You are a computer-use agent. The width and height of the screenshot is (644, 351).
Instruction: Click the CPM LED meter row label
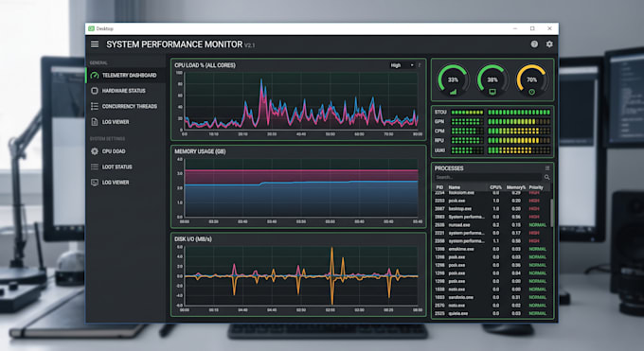coord(439,131)
